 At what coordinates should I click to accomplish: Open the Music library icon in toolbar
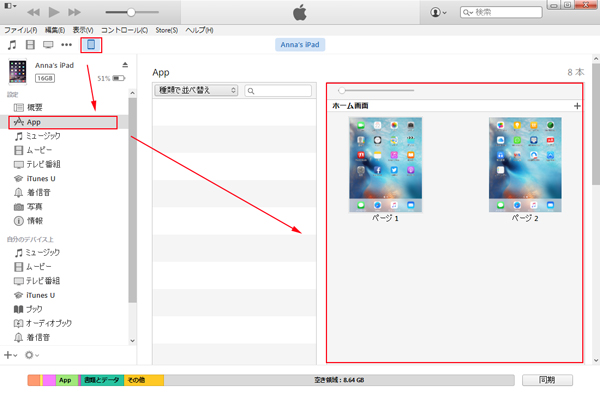[12, 45]
